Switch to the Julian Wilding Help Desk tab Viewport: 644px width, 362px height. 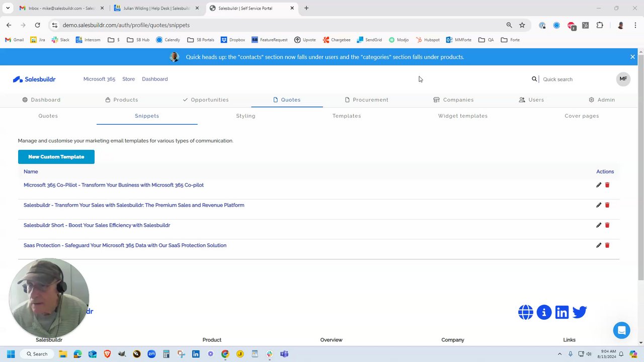click(155, 8)
